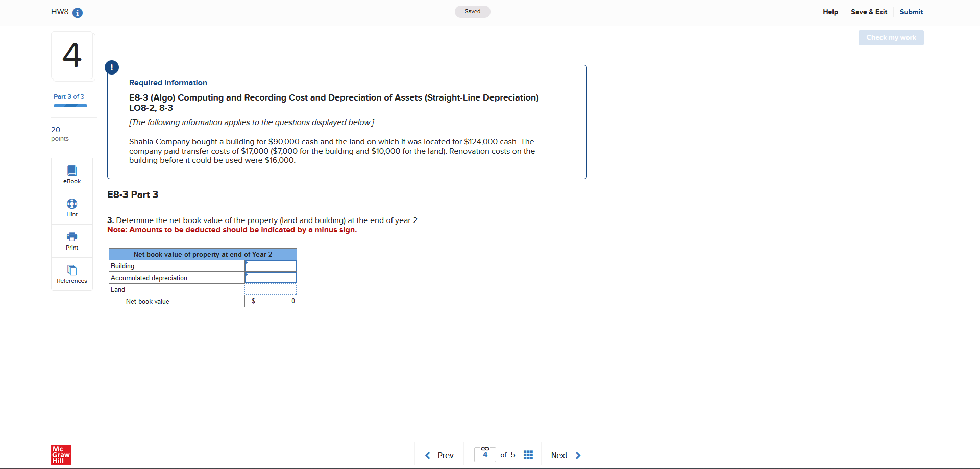Click the Check my work button
Screen dimensions: 980x469
[891, 37]
